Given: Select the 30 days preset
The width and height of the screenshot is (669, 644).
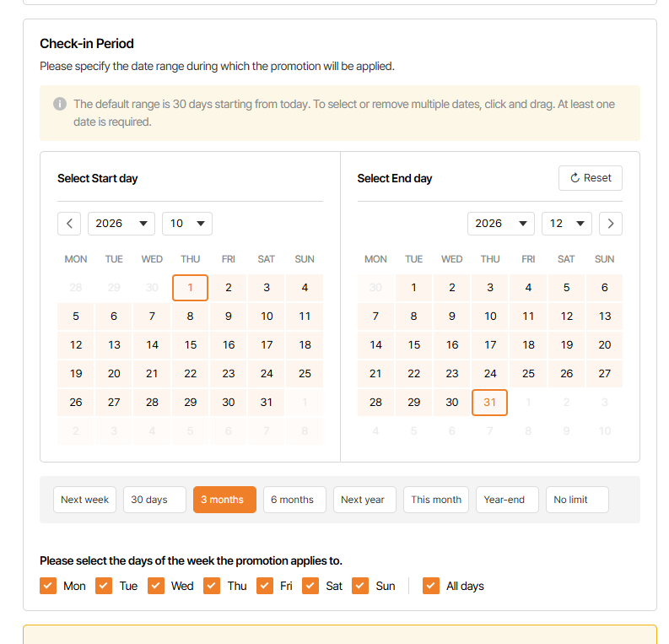Looking at the screenshot, I should coord(154,500).
